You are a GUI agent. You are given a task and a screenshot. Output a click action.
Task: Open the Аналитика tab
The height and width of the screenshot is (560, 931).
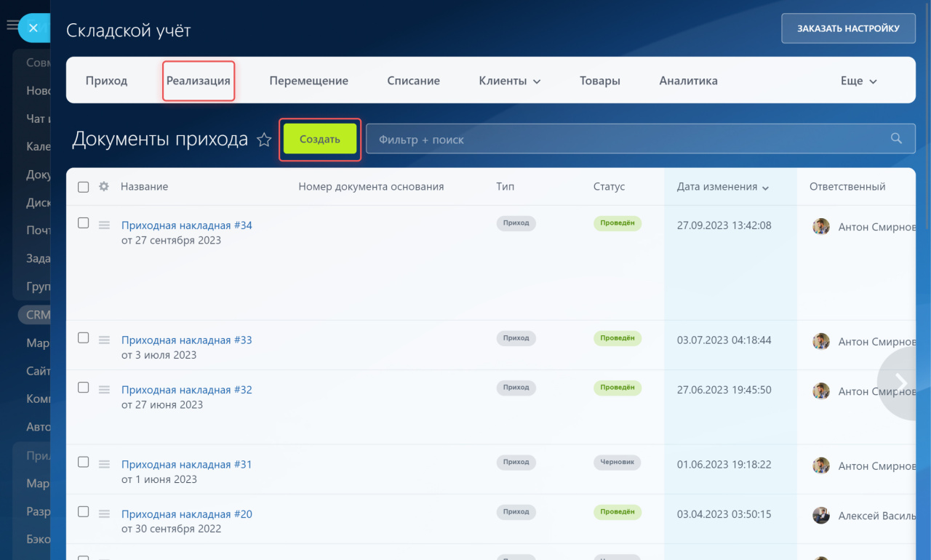[x=688, y=81]
